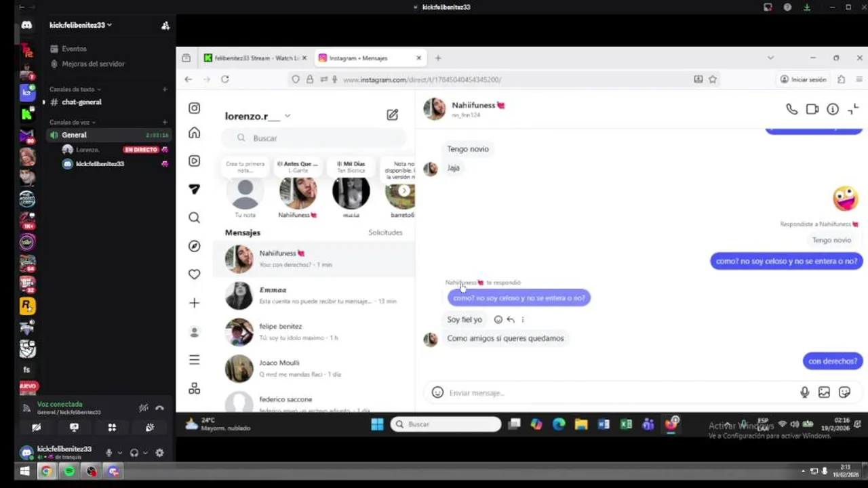Screen dimensions: 868x488
Task: Click the Enviar mensaje input field
Action: point(620,392)
